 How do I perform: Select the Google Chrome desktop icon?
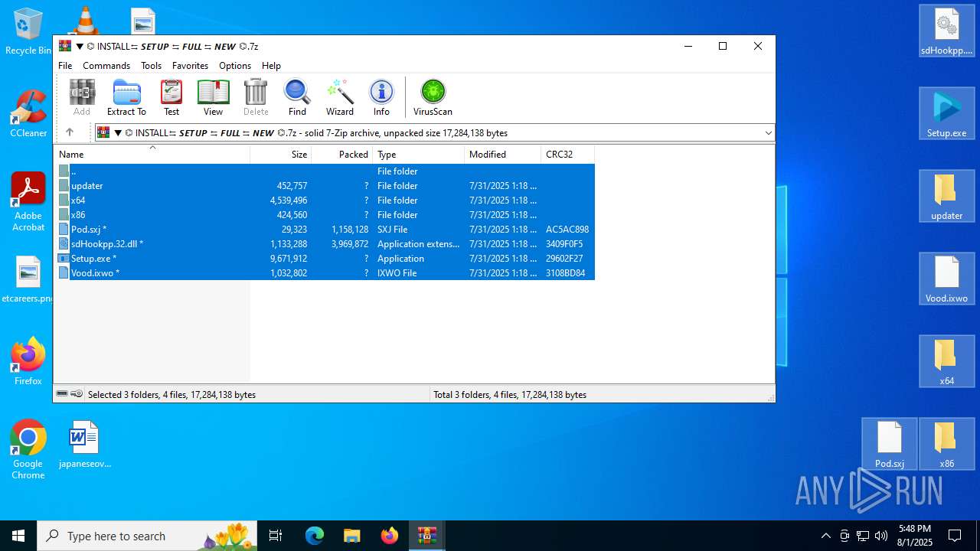pyautogui.click(x=28, y=450)
